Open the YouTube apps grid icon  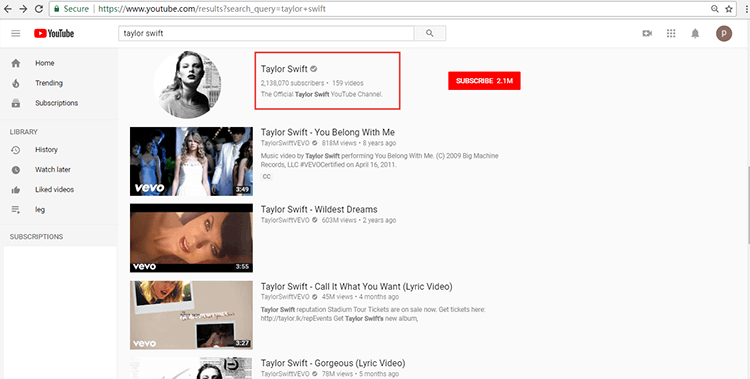tap(671, 33)
